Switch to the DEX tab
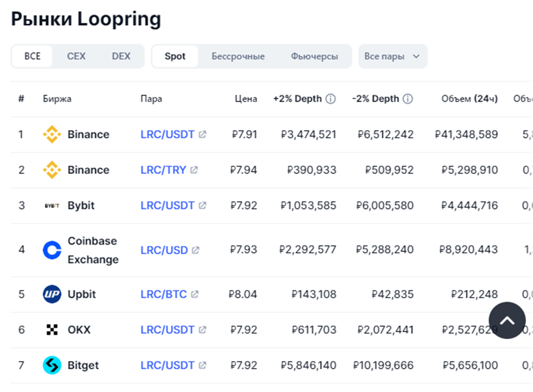The width and height of the screenshot is (533, 392). [x=121, y=56]
